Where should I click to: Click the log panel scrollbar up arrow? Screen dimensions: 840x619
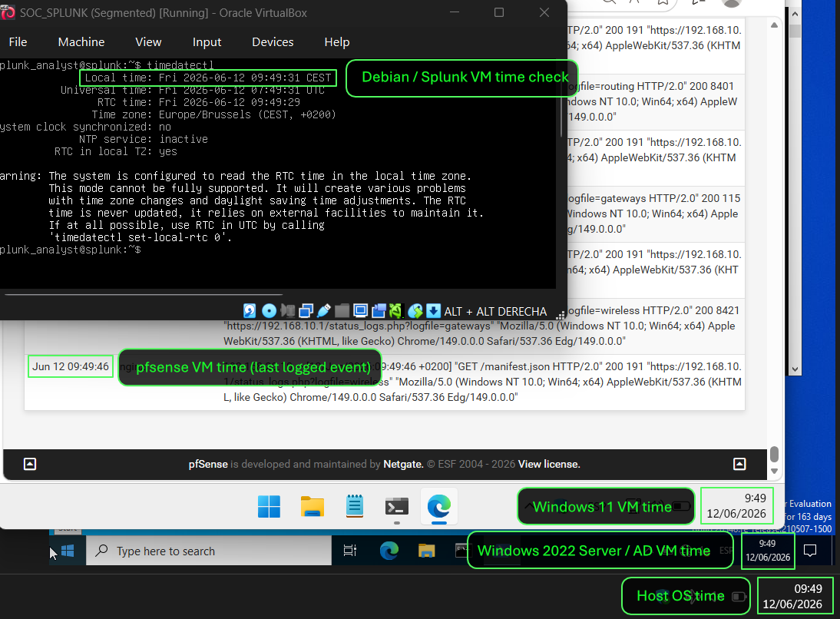click(795, 15)
